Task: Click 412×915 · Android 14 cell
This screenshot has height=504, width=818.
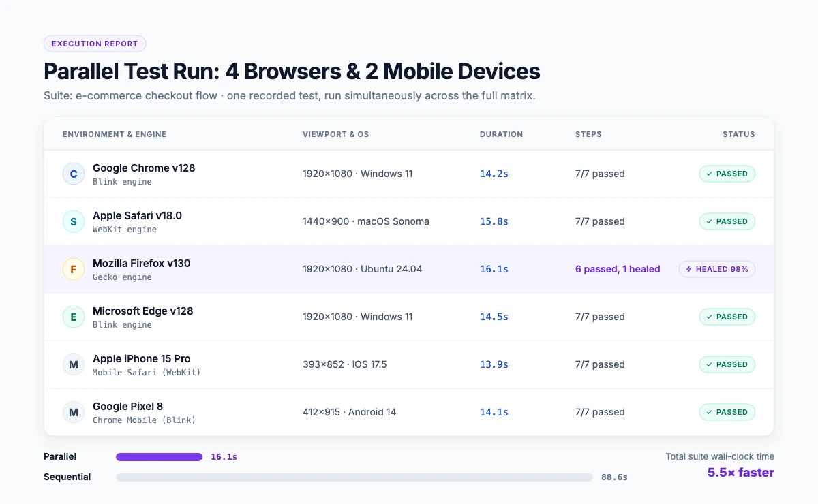Action: (350, 412)
